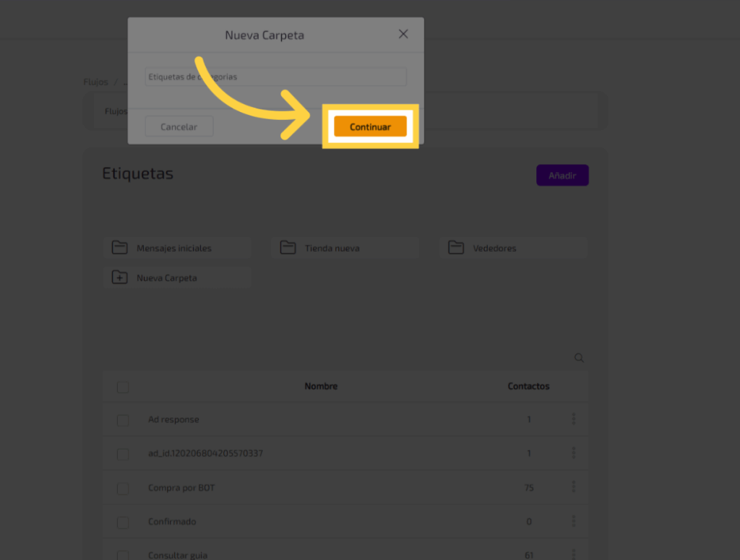Viewport: 740px width, 560px height.
Task: Check the Ad response row checkbox
Action: click(123, 420)
